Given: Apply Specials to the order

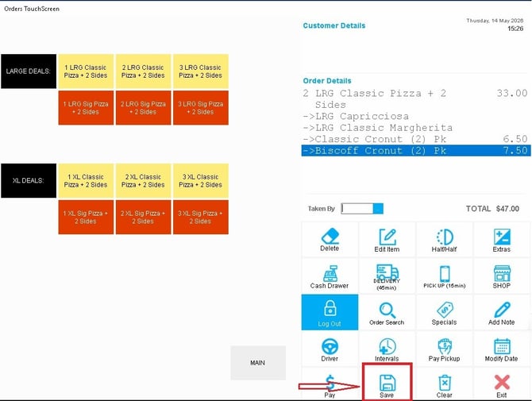Looking at the screenshot, I should (x=444, y=312).
